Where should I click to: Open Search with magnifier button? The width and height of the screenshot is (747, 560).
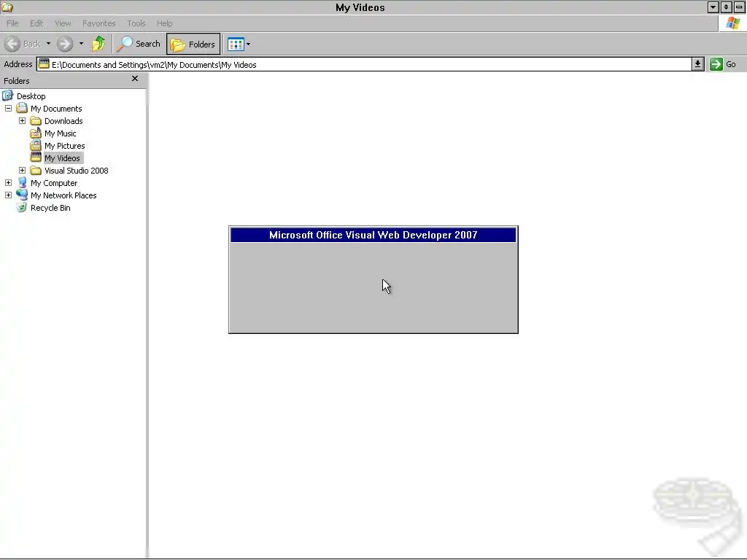(139, 44)
